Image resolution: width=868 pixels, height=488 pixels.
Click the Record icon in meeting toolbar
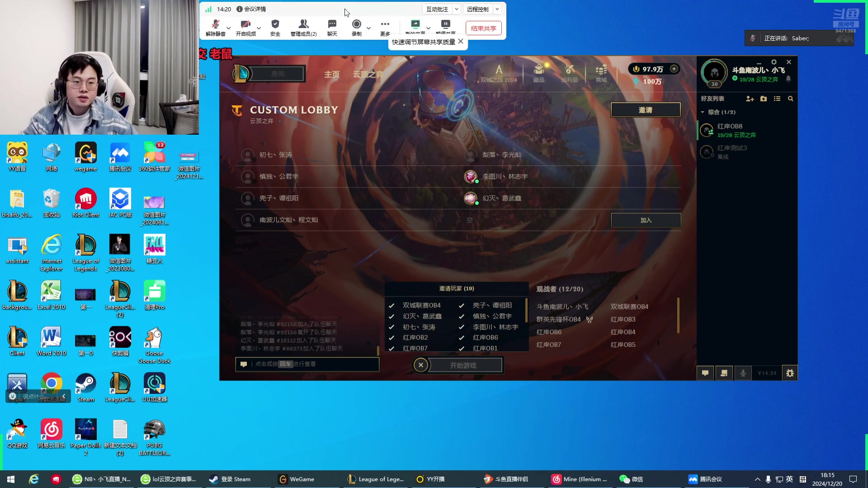pyautogui.click(x=357, y=28)
